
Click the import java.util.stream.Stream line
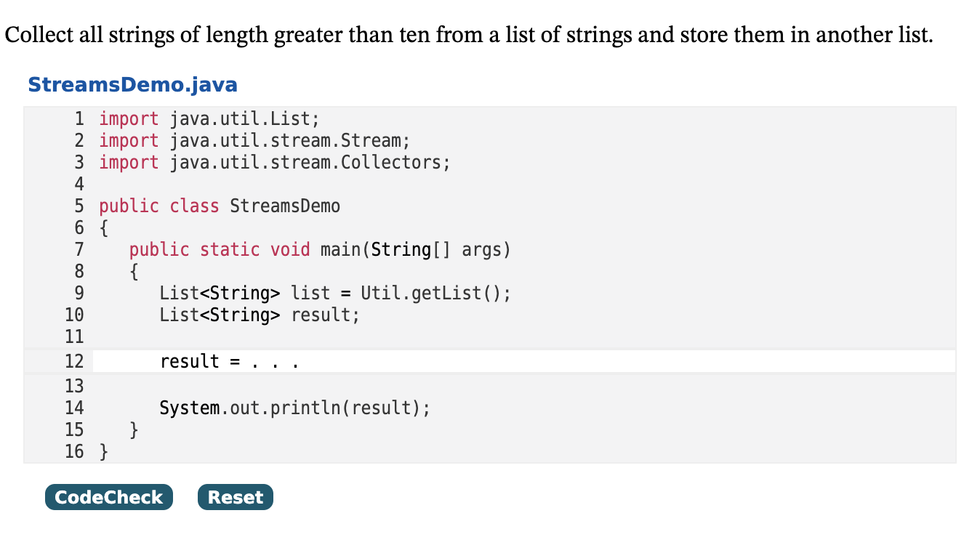coord(253,140)
